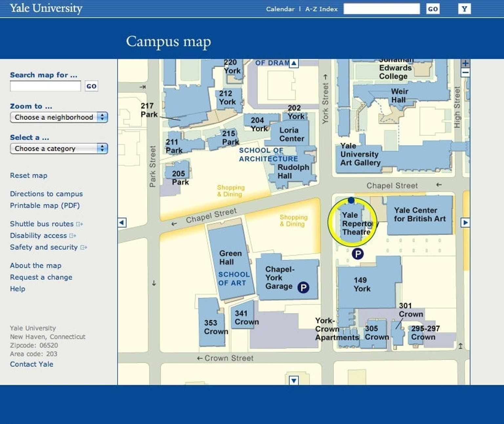504x424 pixels.
Task: Click the map zoom out minus button
Action: [465, 73]
